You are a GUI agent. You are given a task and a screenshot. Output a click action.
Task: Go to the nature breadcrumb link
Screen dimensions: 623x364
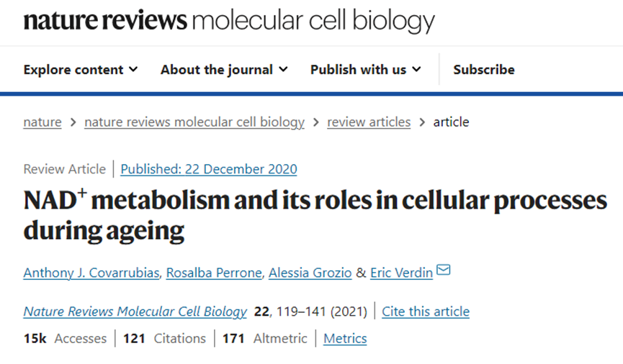click(x=42, y=122)
